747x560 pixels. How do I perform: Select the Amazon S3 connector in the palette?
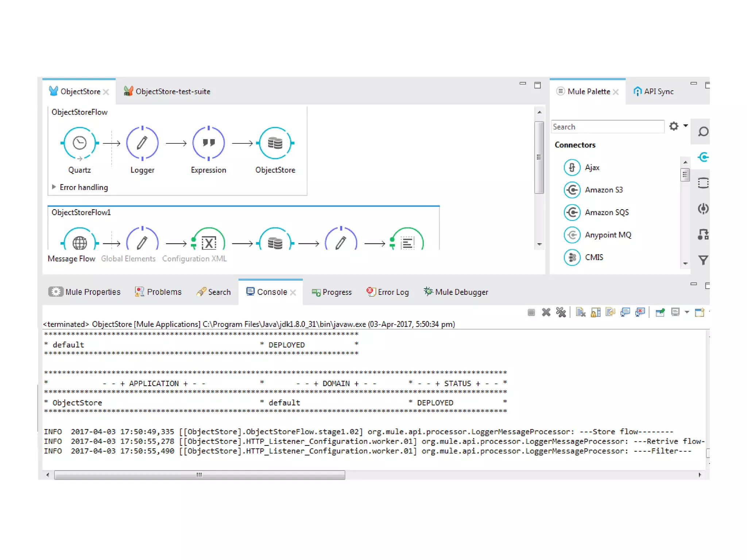pos(603,190)
